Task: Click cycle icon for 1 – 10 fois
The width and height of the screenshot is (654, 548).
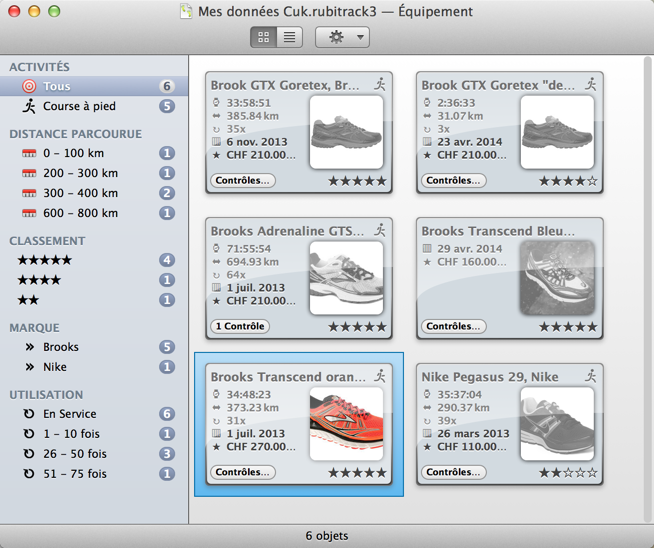Action: coord(29,434)
